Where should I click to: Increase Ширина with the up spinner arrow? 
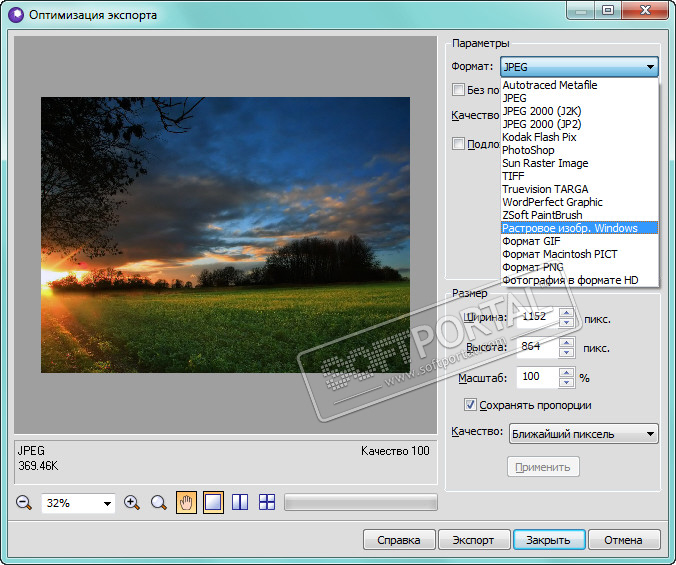(x=566, y=312)
